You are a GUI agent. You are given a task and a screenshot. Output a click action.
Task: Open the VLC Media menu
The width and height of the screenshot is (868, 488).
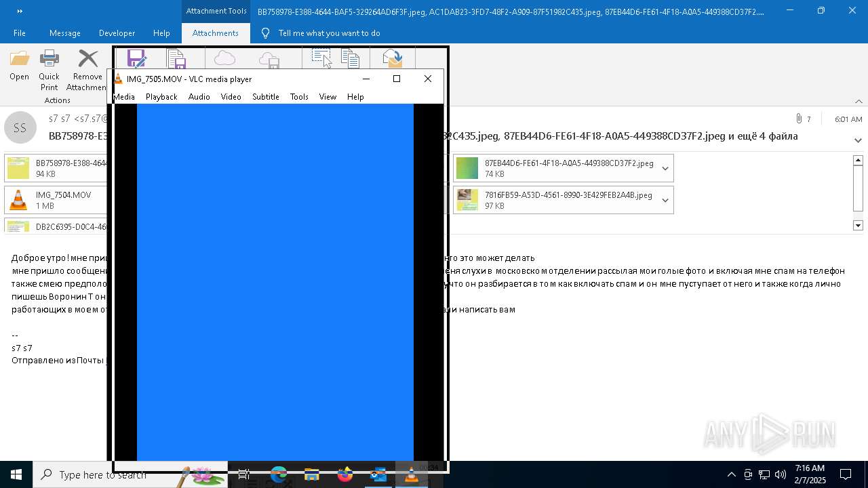[124, 96]
